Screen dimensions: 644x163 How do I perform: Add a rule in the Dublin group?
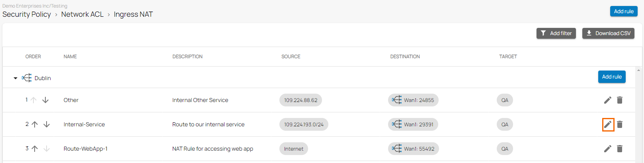[611, 77]
